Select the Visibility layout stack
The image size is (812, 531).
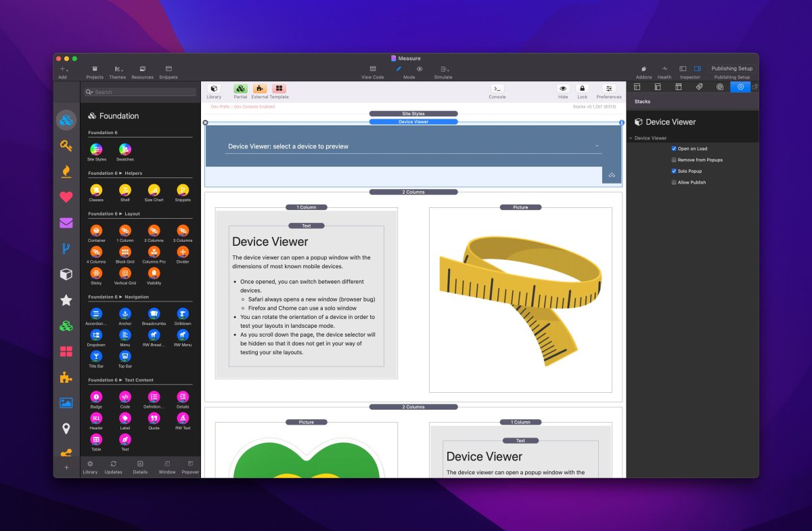154,273
